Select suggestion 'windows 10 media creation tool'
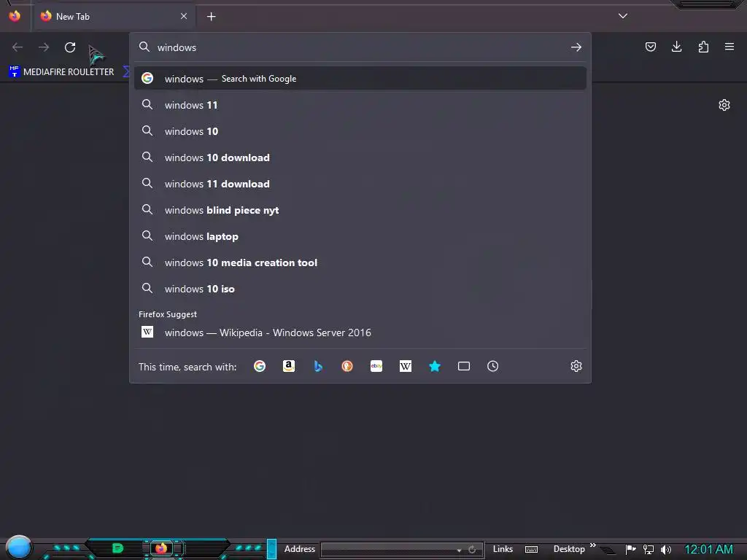The image size is (747, 560). point(360,262)
